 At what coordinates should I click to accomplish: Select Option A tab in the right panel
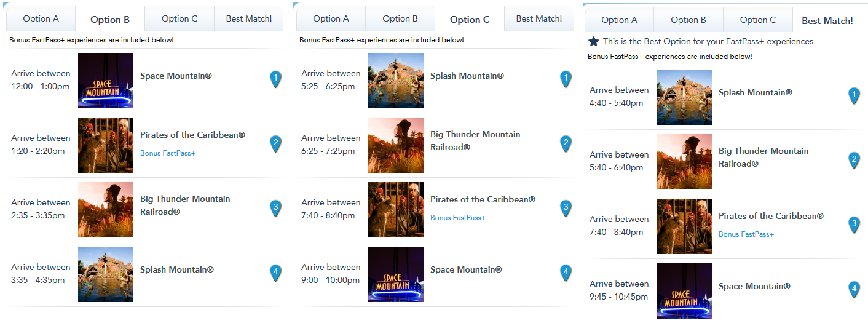619,20
